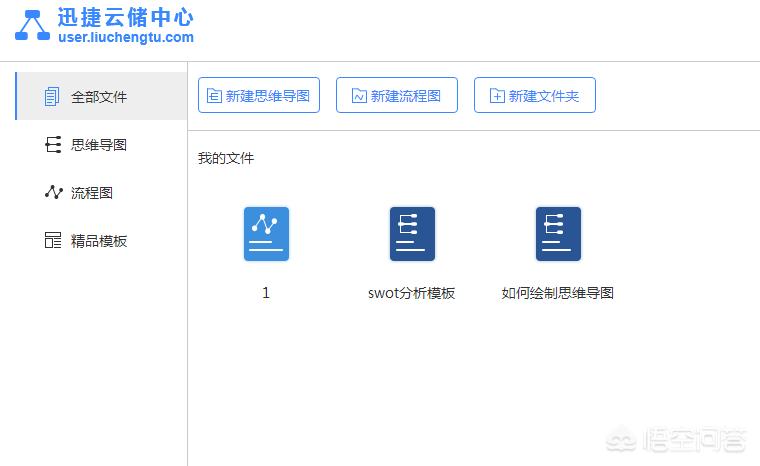Click the 迅捷云储中心 logo icon
This screenshot has height=466, width=760.
click(32, 26)
